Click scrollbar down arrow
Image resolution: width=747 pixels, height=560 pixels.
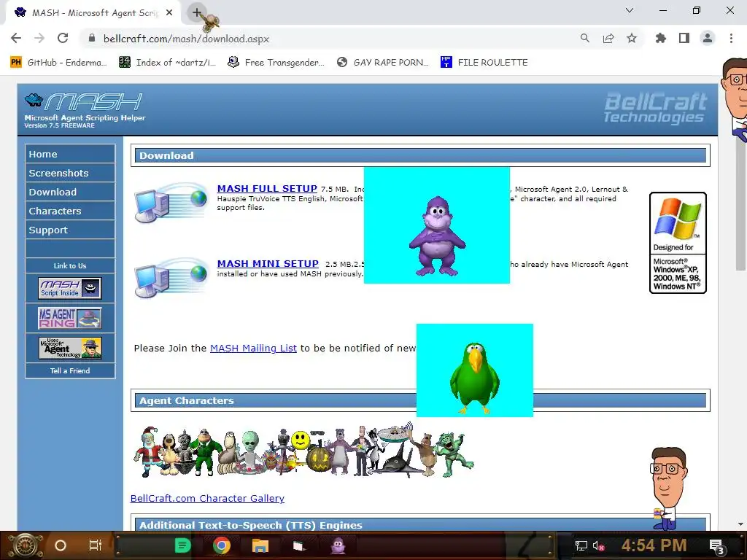click(x=740, y=524)
